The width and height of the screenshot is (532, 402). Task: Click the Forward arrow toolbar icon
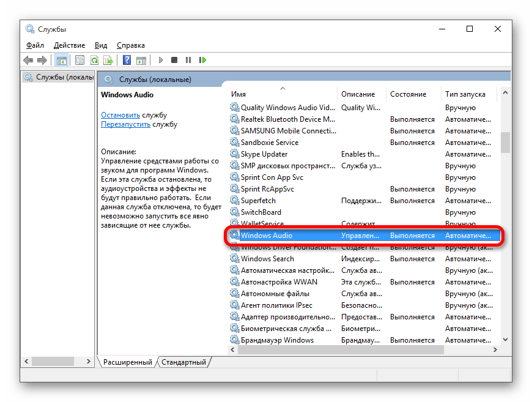point(42,60)
